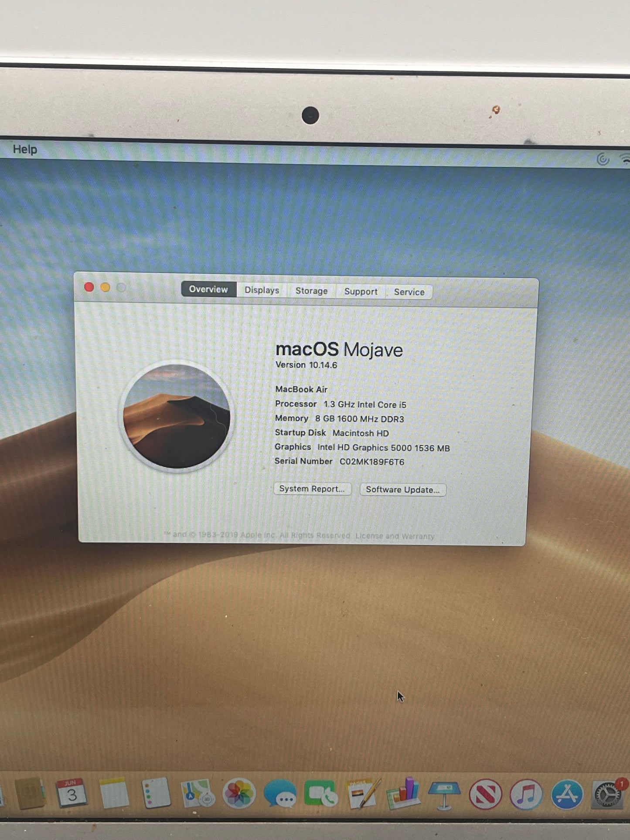Open the Help menu
Image resolution: width=630 pixels, height=840 pixels.
pyautogui.click(x=25, y=149)
